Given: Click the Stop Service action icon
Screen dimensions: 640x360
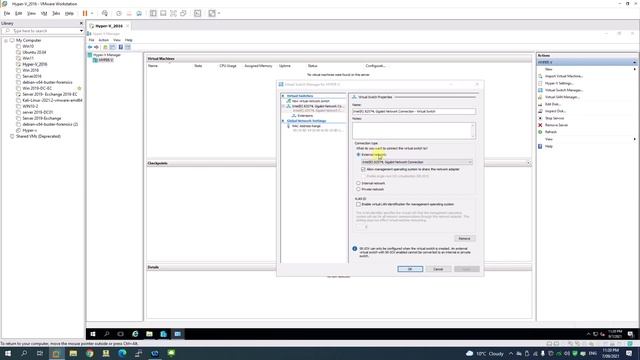Looking at the screenshot, I should coord(540,118).
